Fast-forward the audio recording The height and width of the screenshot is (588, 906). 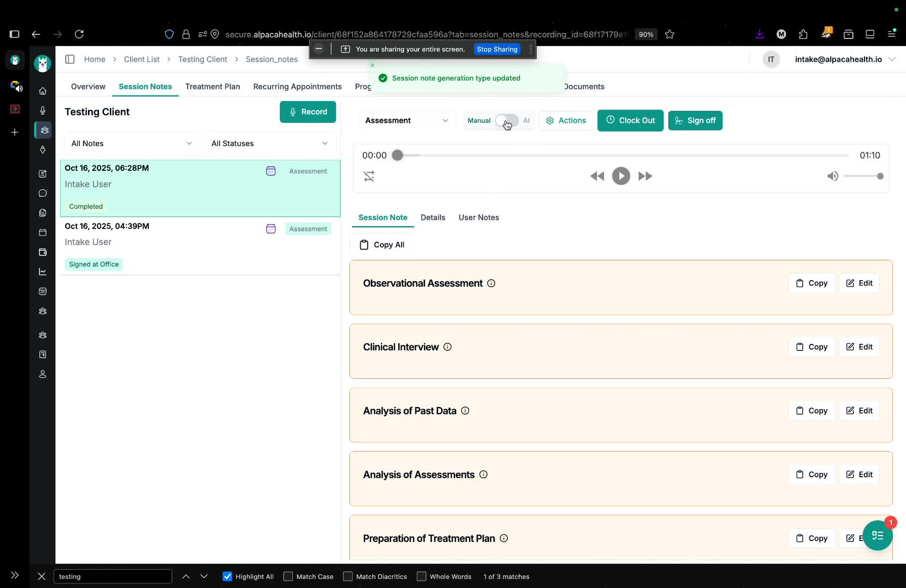pos(645,176)
